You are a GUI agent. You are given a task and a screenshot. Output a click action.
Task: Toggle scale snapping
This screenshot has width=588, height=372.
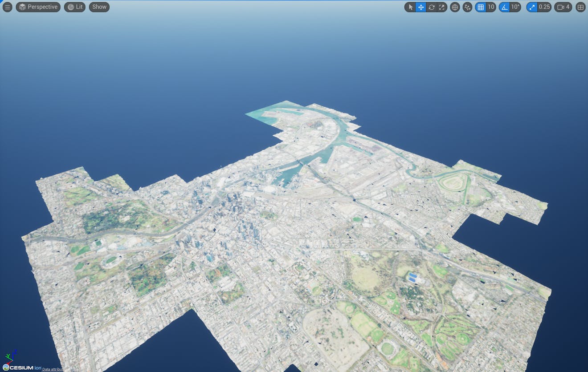pos(532,7)
